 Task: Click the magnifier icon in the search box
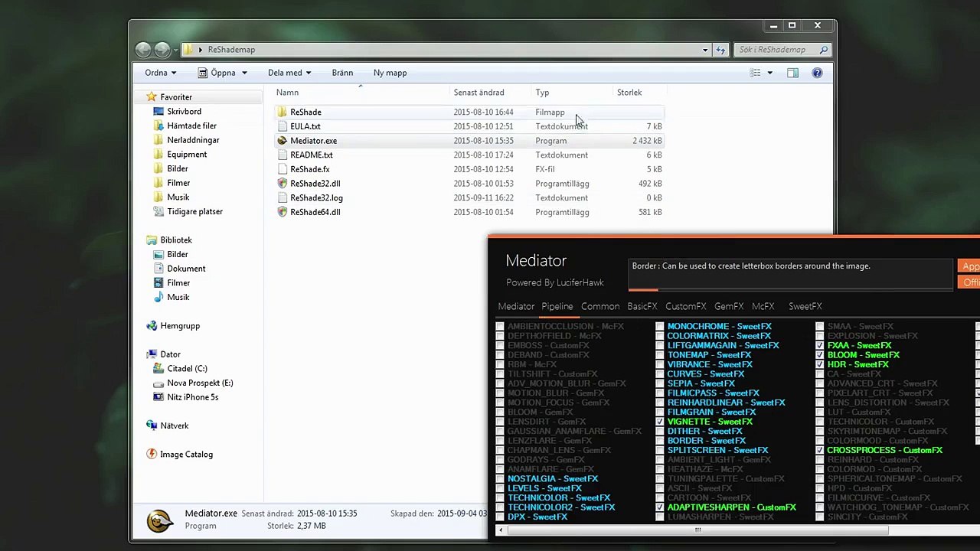824,50
